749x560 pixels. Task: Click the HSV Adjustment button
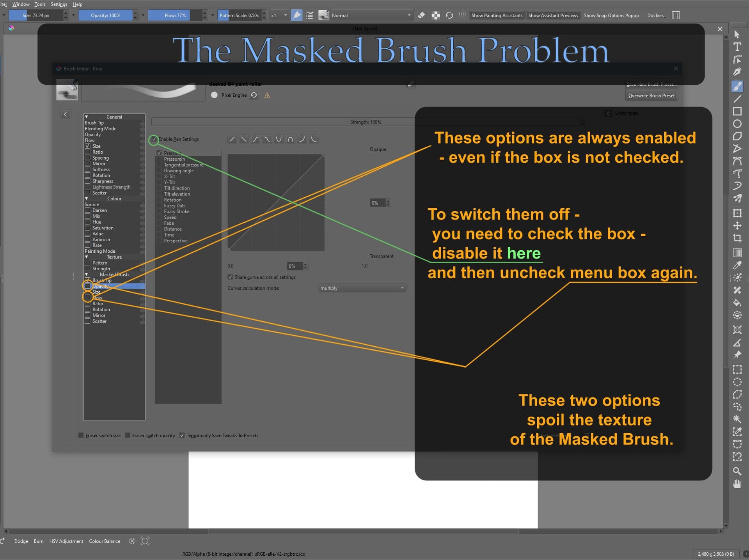click(x=66, y=541)
